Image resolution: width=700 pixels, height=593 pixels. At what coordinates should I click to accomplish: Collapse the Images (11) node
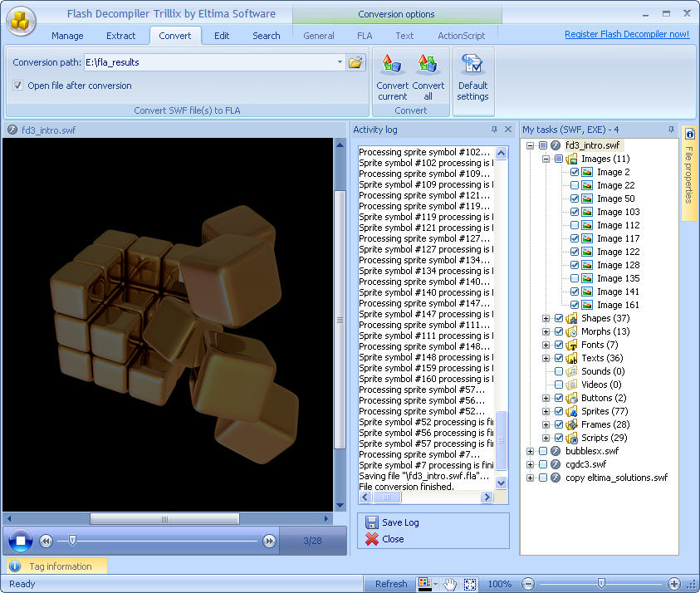(x=546, y=159)
